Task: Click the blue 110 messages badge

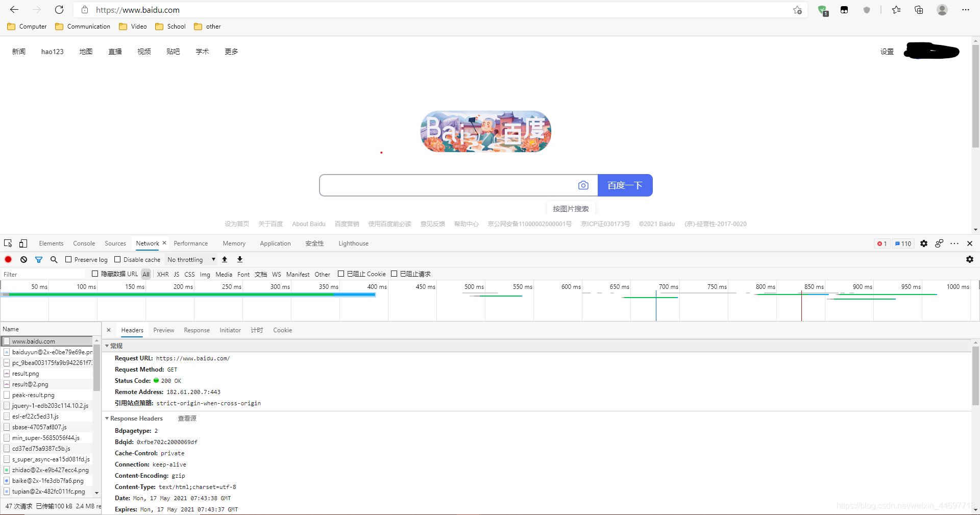Action: pyautogui.click(x=903, y=243)
